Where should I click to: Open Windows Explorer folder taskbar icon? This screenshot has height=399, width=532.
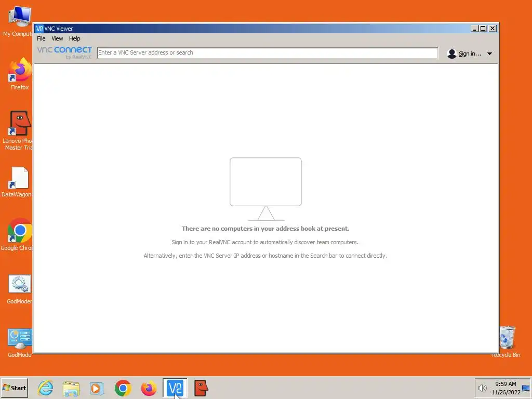tap(71, 388)
